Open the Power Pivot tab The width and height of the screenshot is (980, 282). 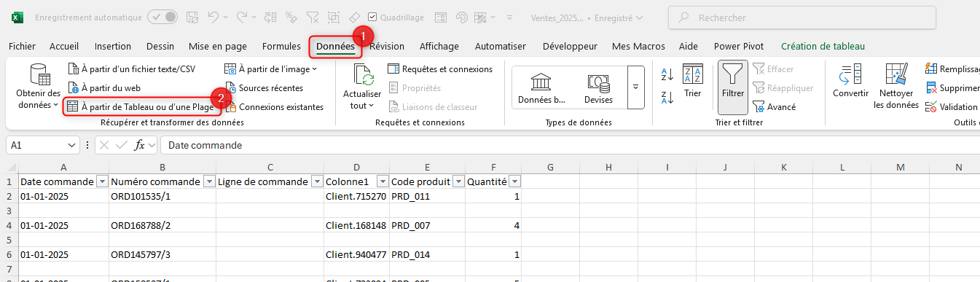tap(740, 46)
